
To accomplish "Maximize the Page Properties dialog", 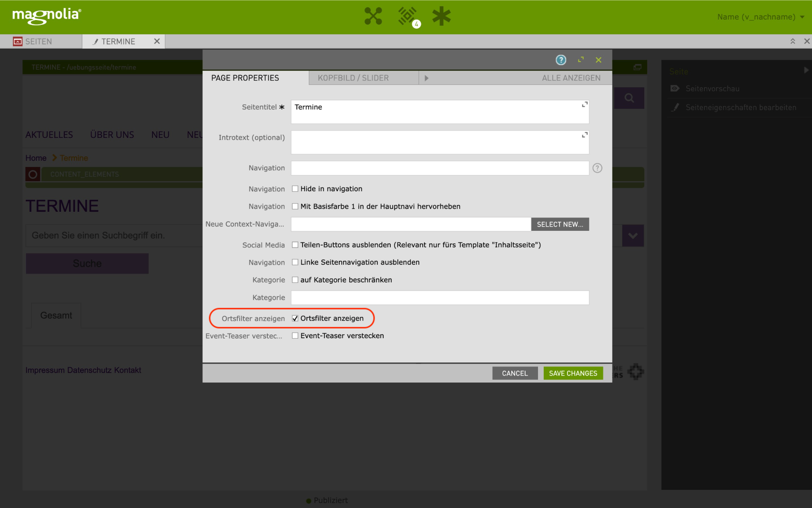I will [x=580, y=60].
